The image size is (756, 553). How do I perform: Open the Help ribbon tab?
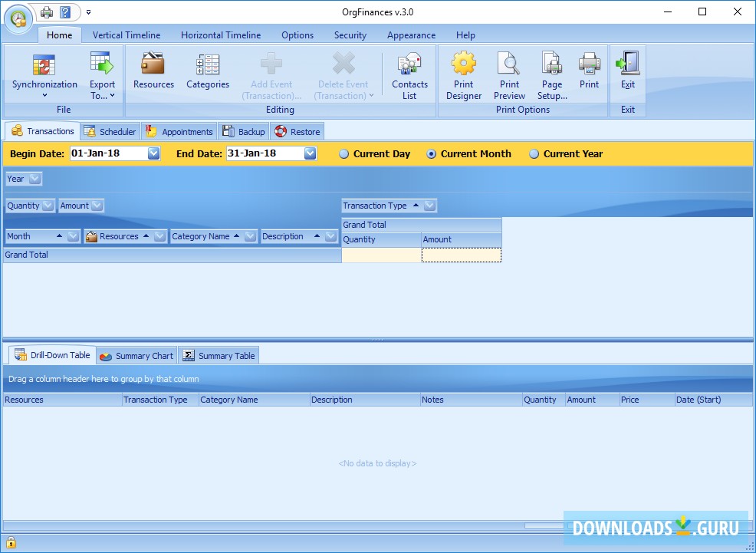point(465,35)
